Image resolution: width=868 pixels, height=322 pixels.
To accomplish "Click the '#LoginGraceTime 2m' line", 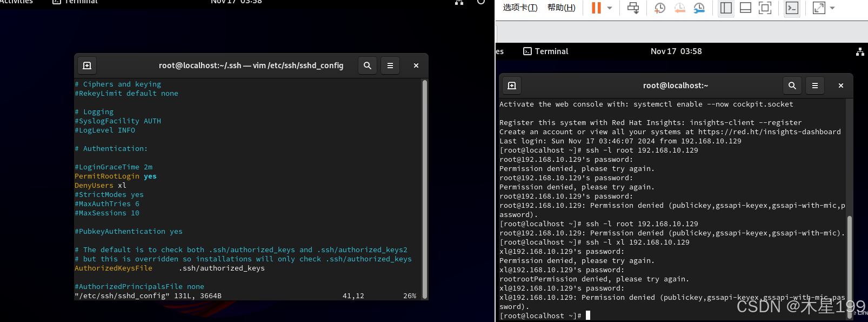I will [x=113, y=167].
